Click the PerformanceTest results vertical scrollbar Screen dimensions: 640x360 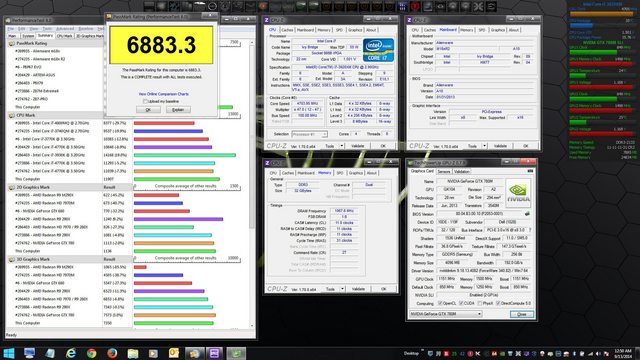[252, 184]
